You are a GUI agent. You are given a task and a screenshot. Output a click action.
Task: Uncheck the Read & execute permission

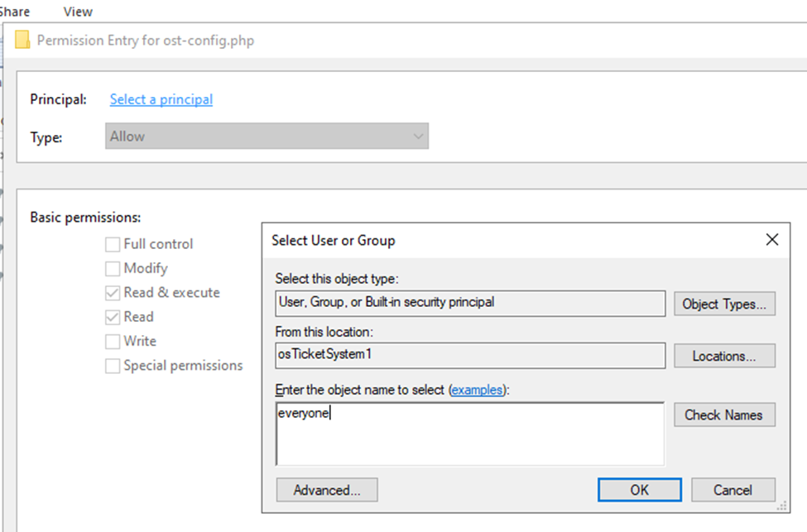(113, 292)
